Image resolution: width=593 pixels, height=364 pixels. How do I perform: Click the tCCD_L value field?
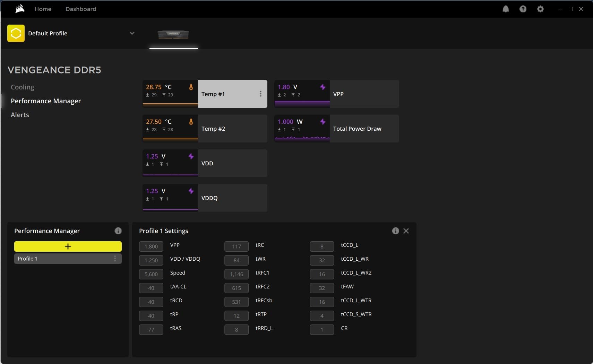pos(322,246)
